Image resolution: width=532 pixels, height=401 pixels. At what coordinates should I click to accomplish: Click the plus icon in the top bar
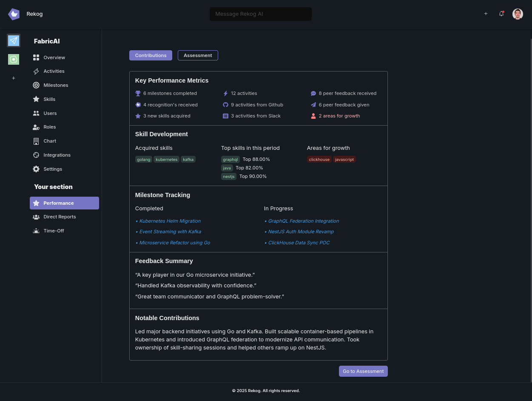pos(486,14)
